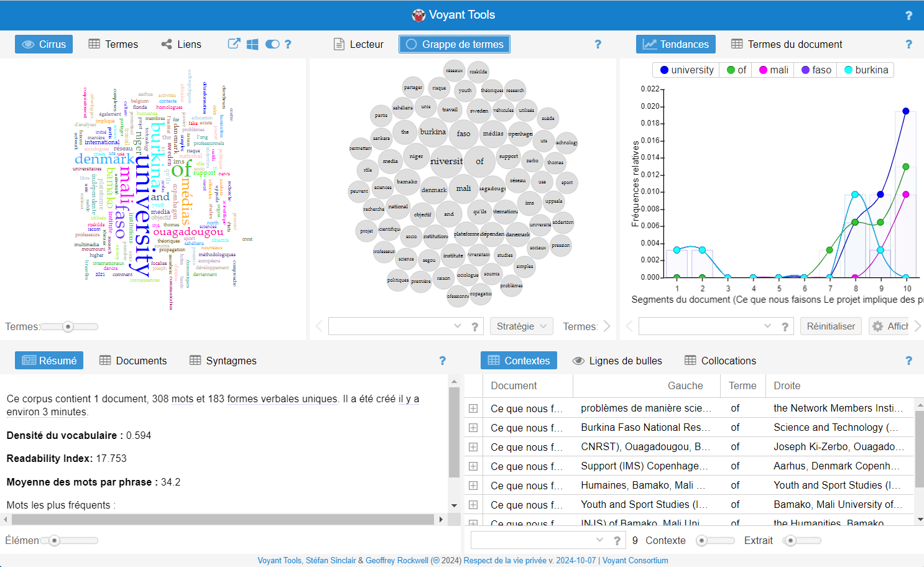Open the Cirrus panel help question mark
This screenshot has width=924, height=567.
coord(288,44)
